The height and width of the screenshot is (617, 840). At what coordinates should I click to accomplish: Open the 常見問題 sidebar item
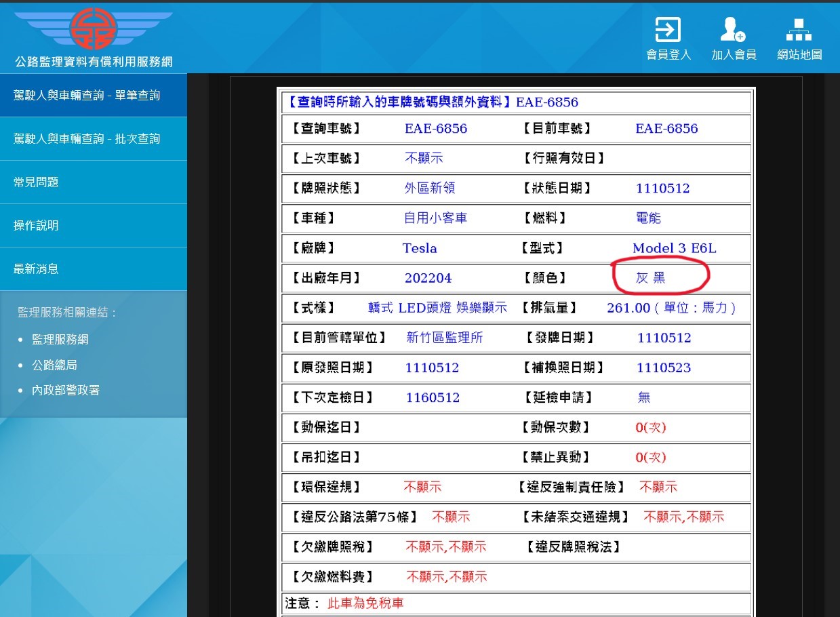click(x=37, y=182)
